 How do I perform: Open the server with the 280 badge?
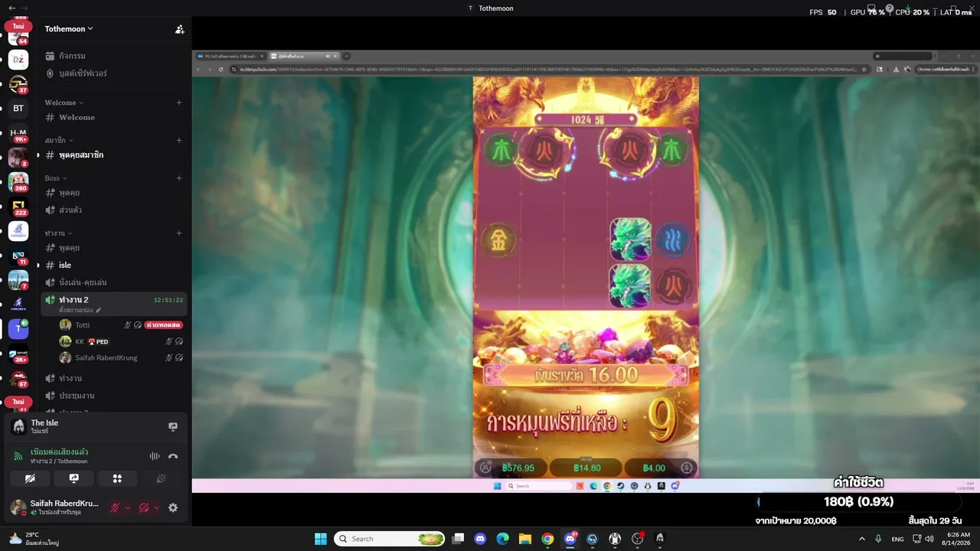[18, 182]
